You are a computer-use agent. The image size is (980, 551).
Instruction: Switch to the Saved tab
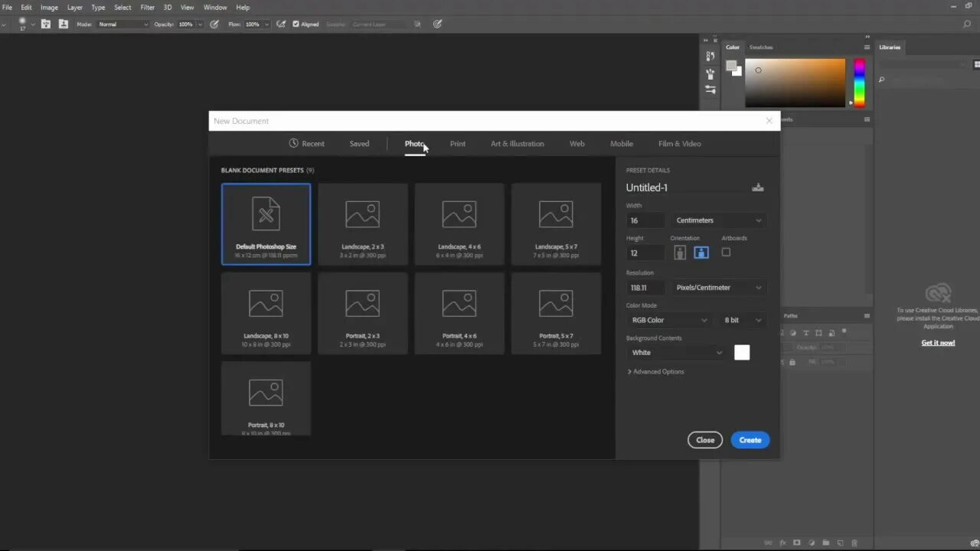359,144
